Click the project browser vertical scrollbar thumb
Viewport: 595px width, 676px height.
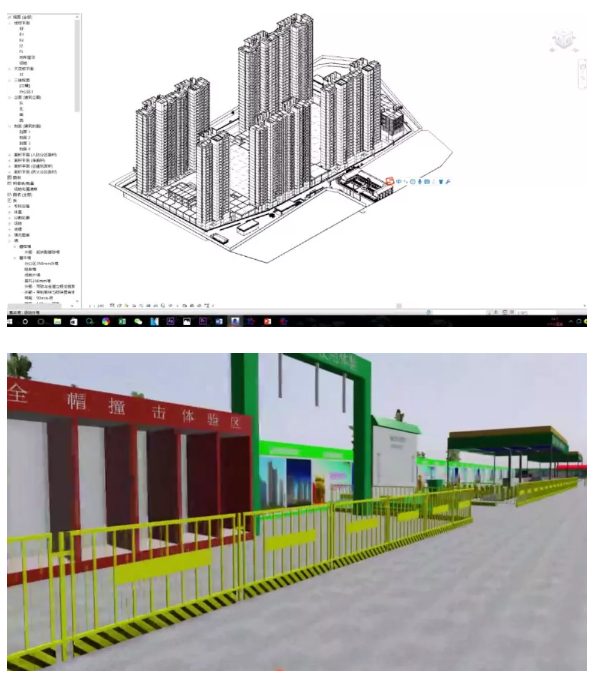[x=77, y=66]
